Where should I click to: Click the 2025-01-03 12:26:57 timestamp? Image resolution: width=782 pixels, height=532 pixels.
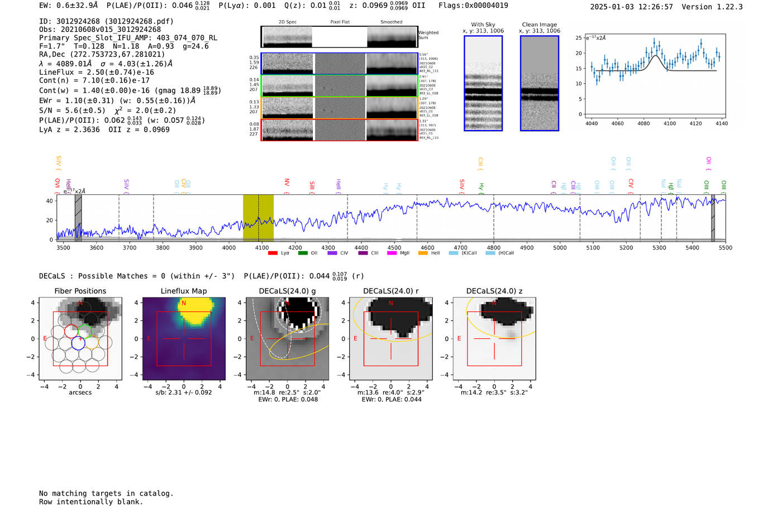[x=631, y=7]
